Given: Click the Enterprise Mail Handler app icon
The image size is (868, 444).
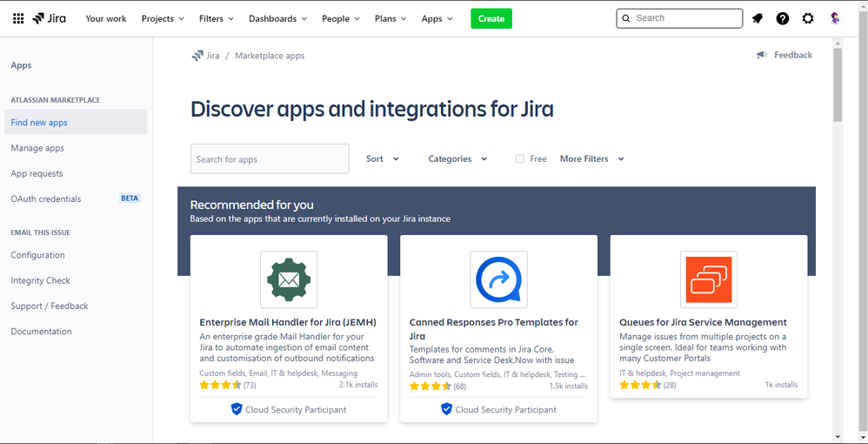Looking at the screenshot, I should point(289,279).
